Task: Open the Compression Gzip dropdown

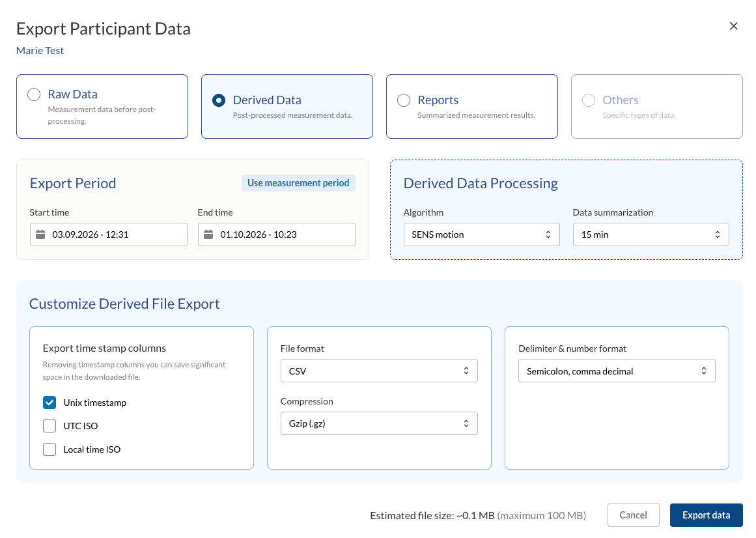Action: click(x=379, y=423)
